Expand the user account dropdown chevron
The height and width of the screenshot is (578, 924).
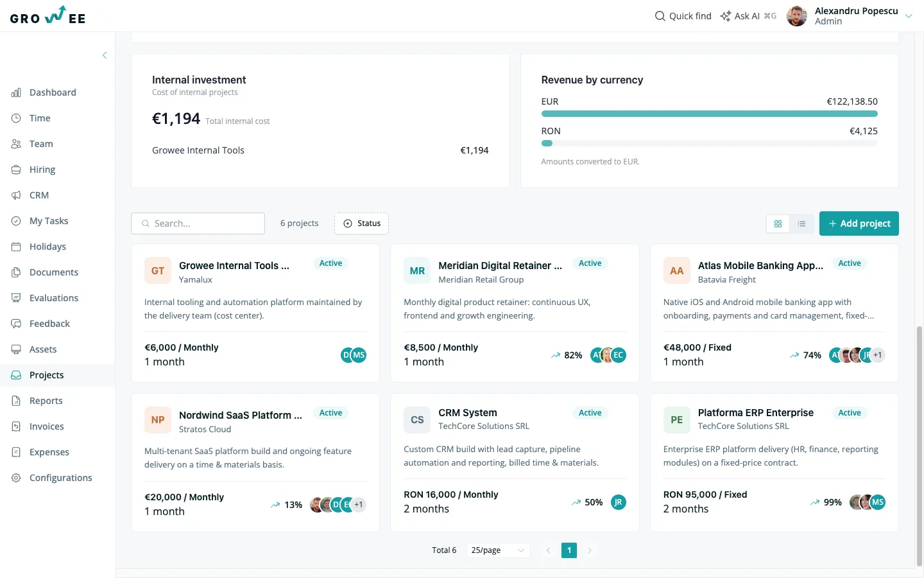[909, 16]
